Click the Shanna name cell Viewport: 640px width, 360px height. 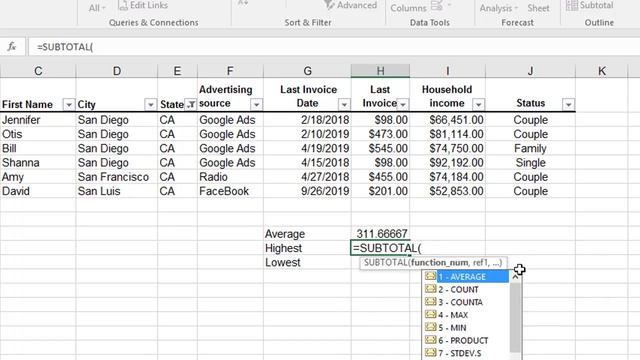pyautogui.click(x=38, y=163)
